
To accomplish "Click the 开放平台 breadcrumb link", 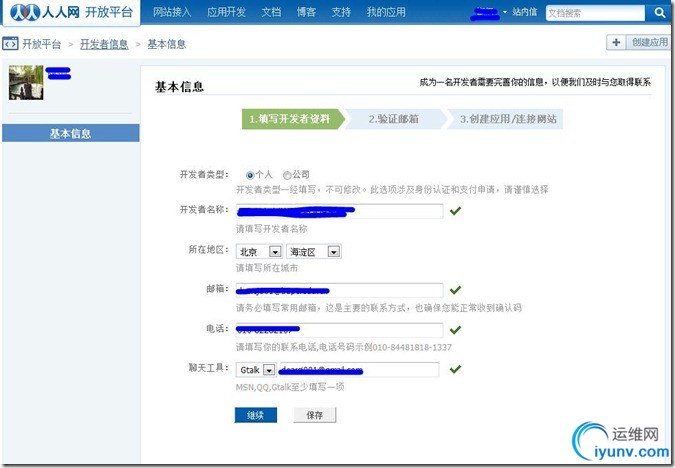I will coord(41,44).
